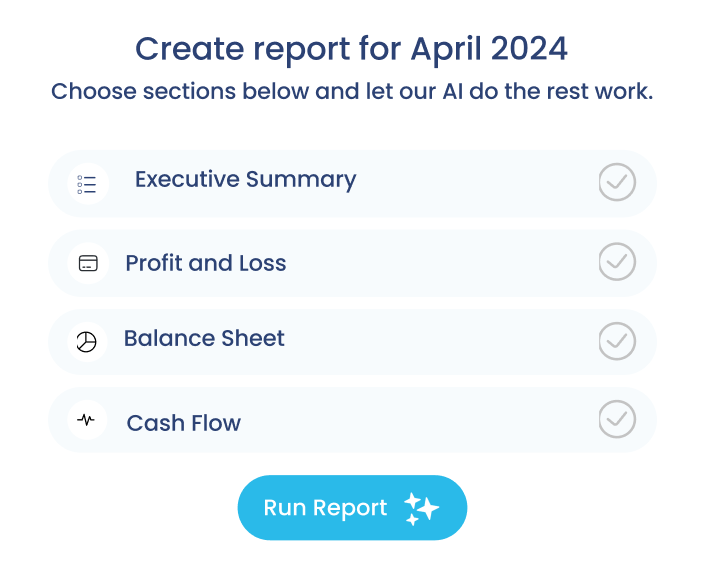Select the Balance Sheet label
Viewport: 705px width, 564px height.
point(204,338)
